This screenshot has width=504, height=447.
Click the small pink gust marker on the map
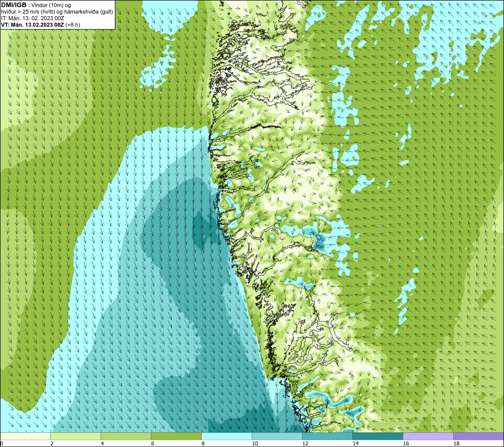pos(319,237)
